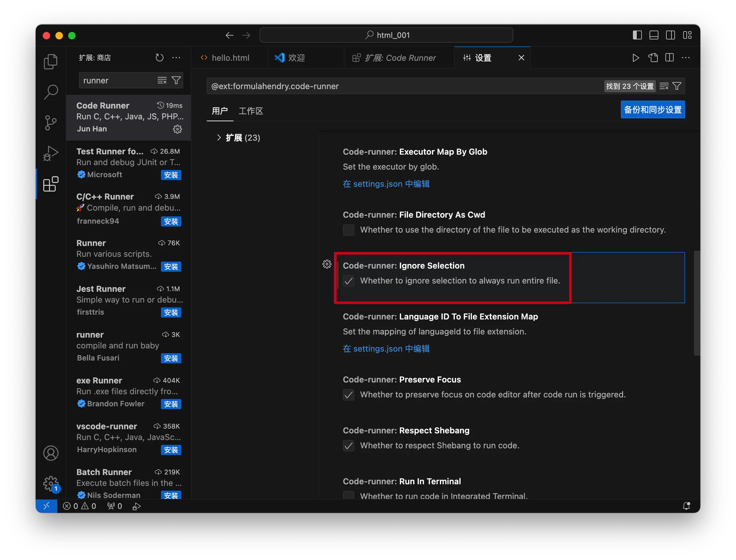Image resolution: width=736 pixels, height=560 pixels.
Task: Uncheck Respect Shebang checkbox
Action: pyautogui.click(x=349, y=446)
